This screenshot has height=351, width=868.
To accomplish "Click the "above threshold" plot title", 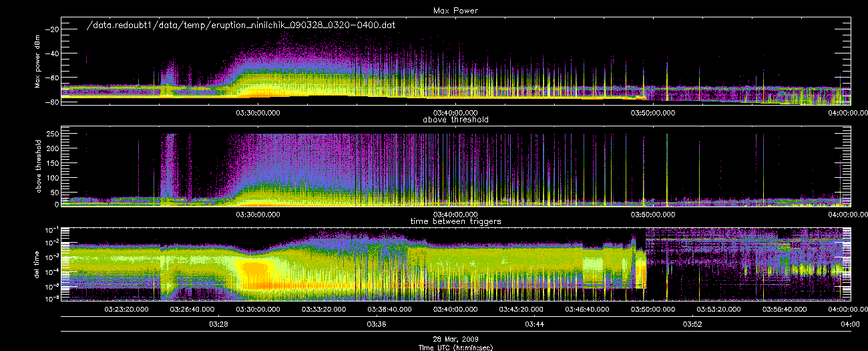I will 456,120.
